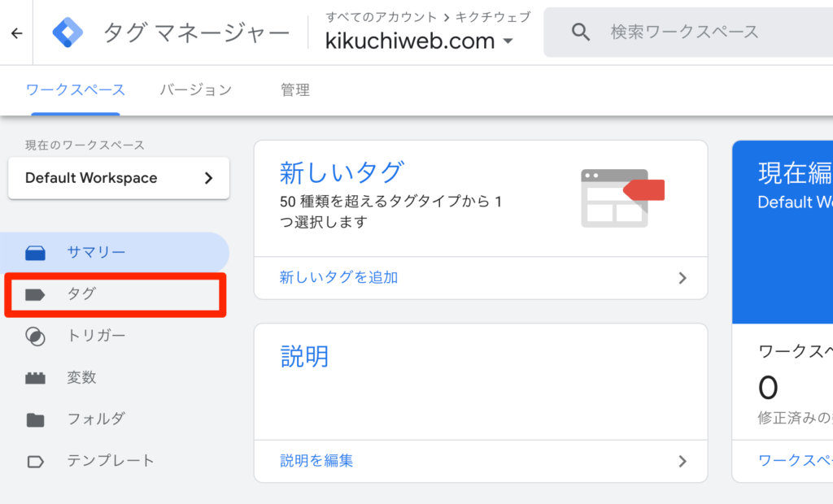The height and width of the screenshot is (504, 833).
Task: Open the kikuchiweb.com container dropdown
Action: [419, 41]
